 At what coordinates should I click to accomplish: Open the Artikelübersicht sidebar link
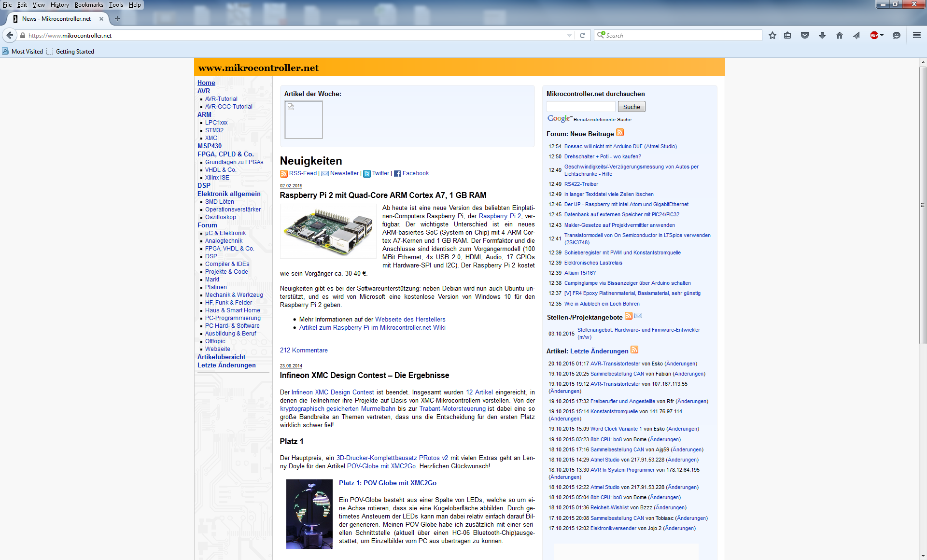[x=221, y=357]
